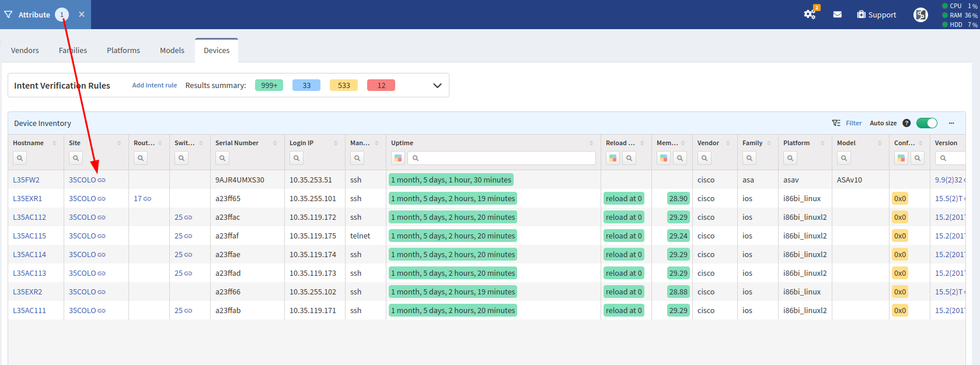The height and width of the screenshot is (365, 980).
Task: Open version 9.9(2)32 link for L35FW2
Action: (949, 180)
